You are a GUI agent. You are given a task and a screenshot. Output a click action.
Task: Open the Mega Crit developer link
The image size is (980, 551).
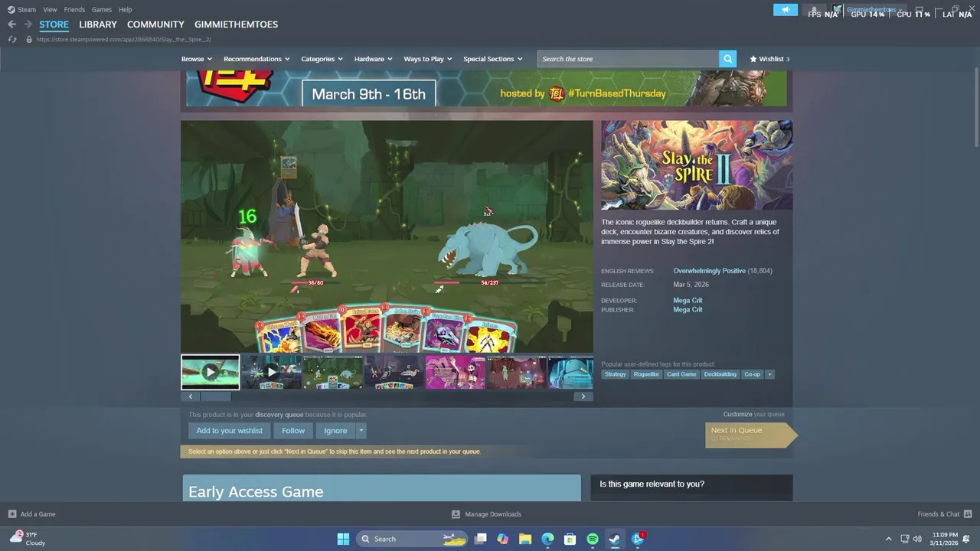[x=688, y=301]
